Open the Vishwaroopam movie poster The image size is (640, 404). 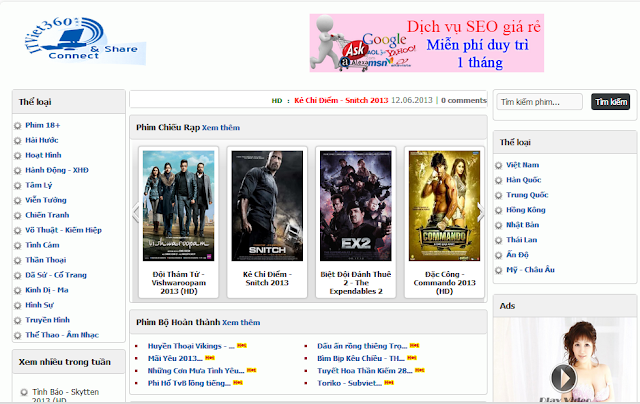tap(178, 206)
